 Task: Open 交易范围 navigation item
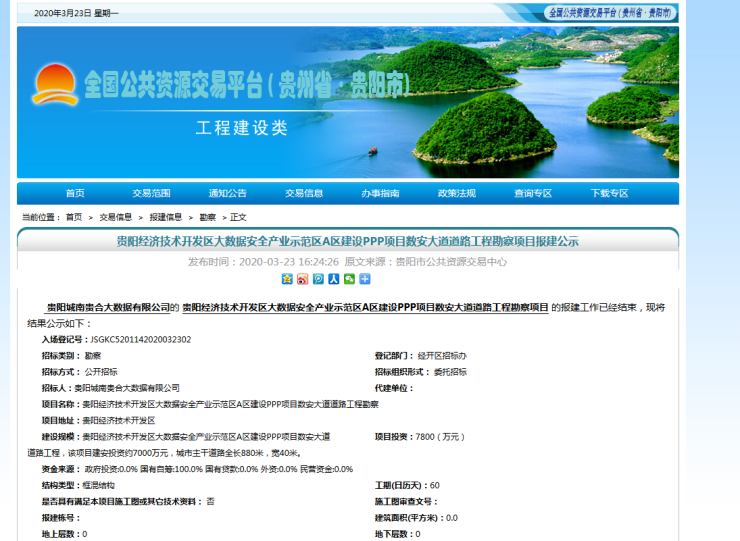151,193
